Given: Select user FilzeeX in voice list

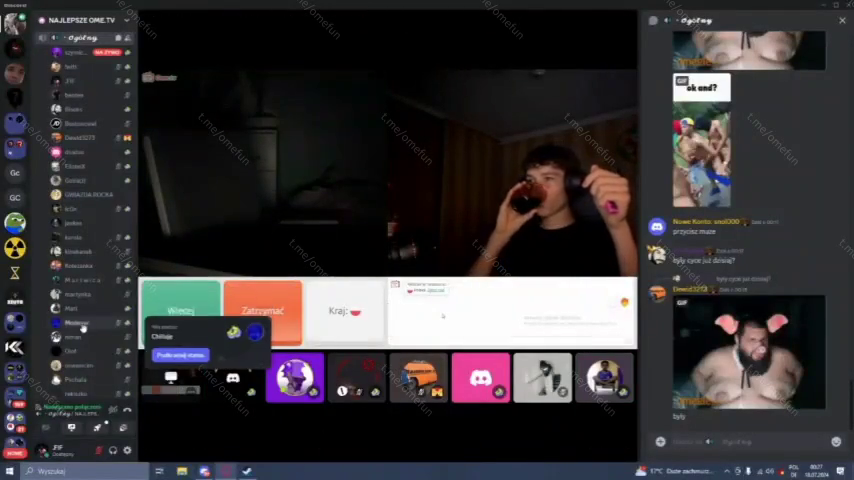Looking at the screenshot, I should (x=75, y=166).
